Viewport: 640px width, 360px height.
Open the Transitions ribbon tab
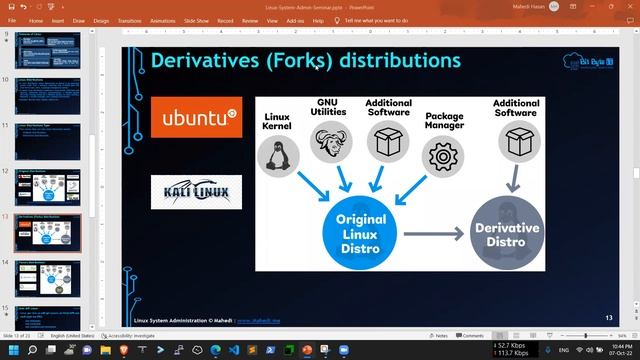pos(129,20)
